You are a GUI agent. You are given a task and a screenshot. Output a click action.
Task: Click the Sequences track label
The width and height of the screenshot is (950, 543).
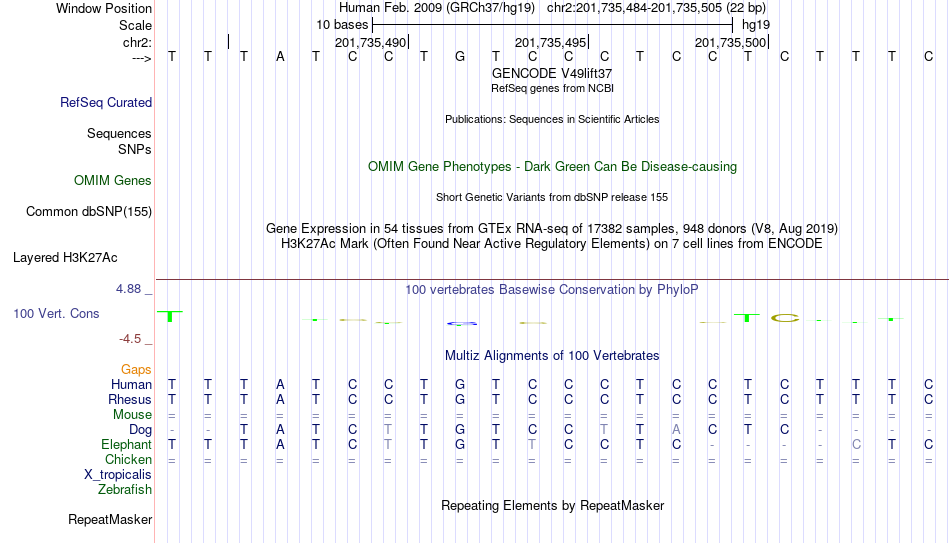[119, 133]
